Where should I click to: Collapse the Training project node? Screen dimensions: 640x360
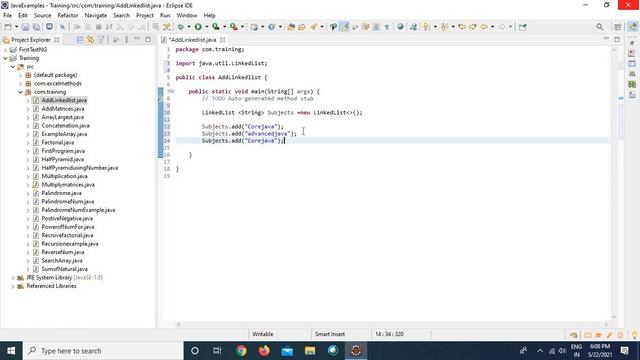[5, 58]
